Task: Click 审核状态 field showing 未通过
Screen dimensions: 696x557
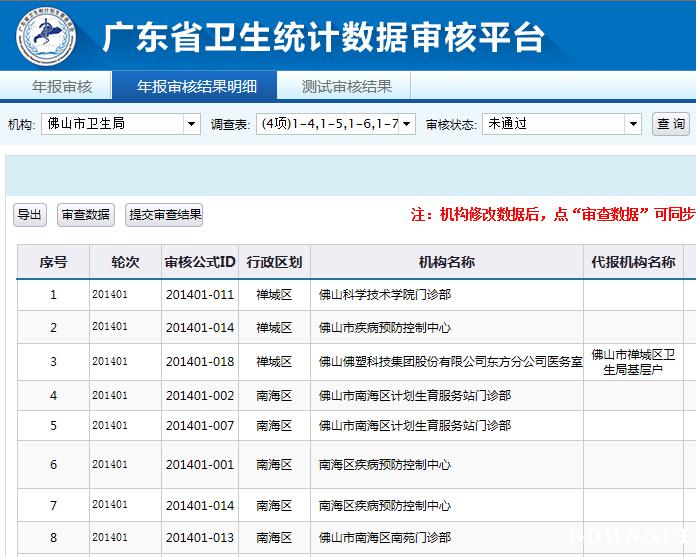Action: point(562,124)
